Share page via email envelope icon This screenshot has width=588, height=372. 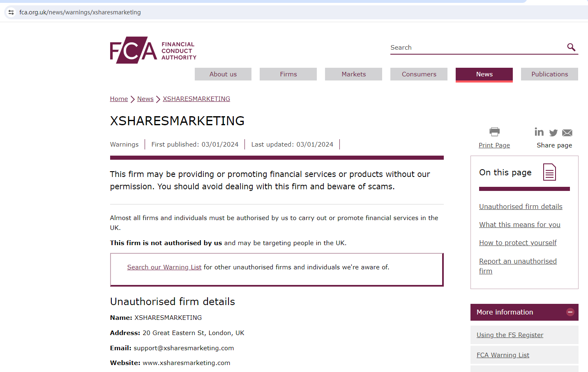[x=567, y=133]
